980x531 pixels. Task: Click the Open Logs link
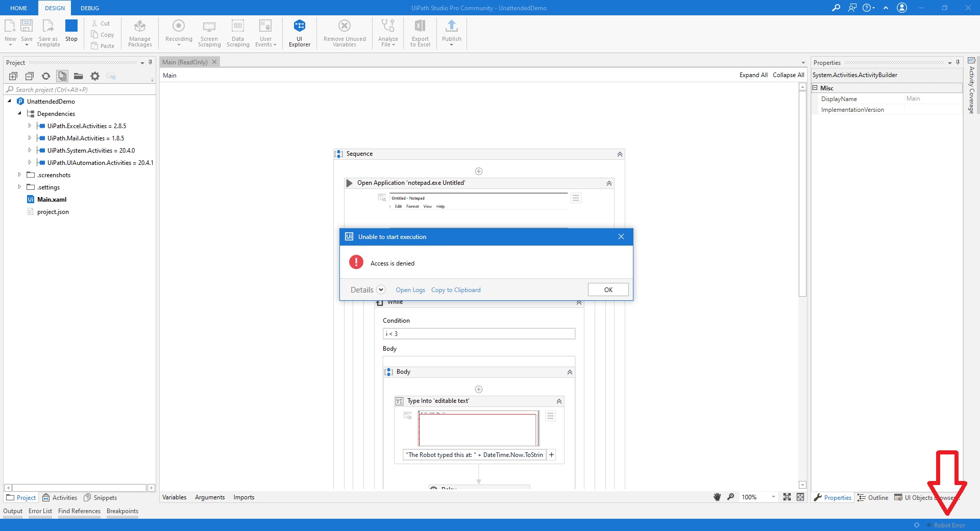410,290
